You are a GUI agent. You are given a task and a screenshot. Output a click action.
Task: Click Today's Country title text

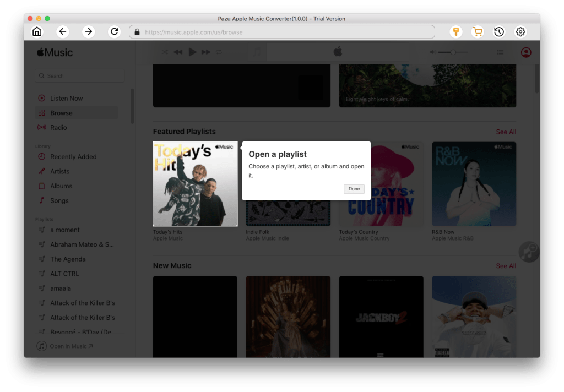pos(358,232)
